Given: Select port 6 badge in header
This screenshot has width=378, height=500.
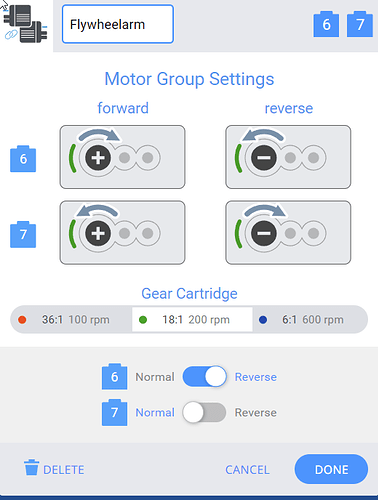Looking at the screenshot, I should coord(326,24).
